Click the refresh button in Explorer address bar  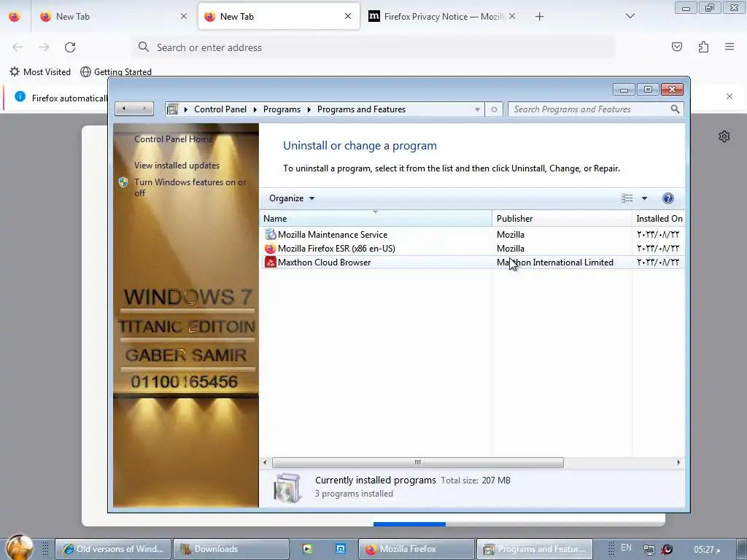(494, 109)
